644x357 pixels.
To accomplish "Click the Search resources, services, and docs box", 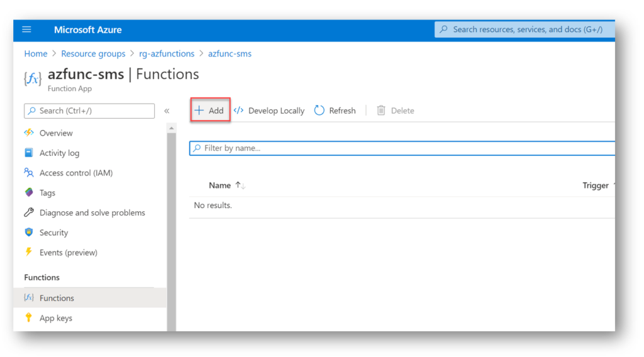I will pos(525,30).
